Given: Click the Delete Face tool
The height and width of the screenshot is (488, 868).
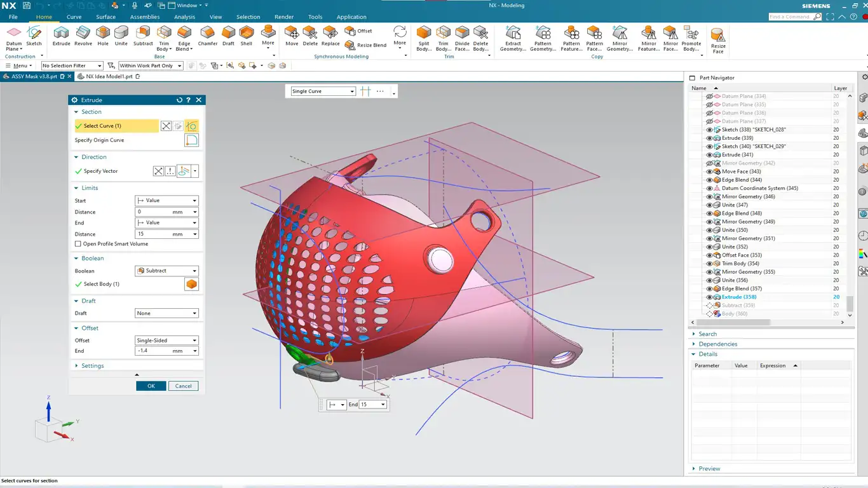Looking at the screenshot, I should point(310,36).
